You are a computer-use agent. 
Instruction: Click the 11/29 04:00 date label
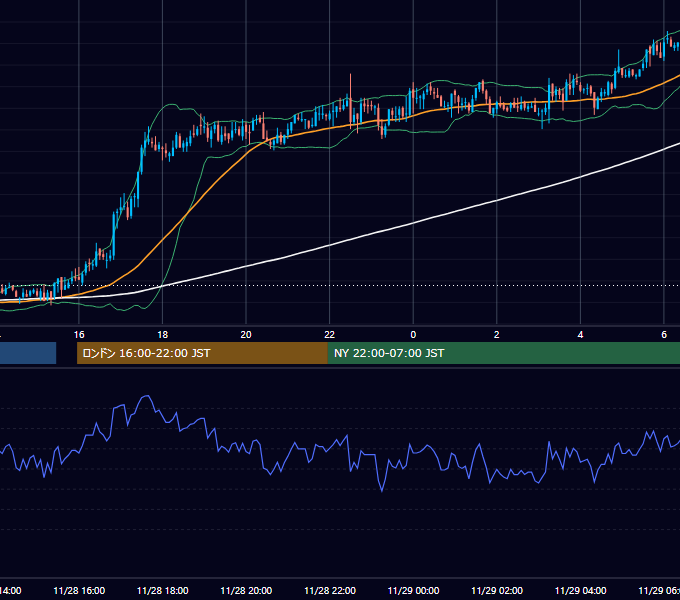(x=581, y=590)
